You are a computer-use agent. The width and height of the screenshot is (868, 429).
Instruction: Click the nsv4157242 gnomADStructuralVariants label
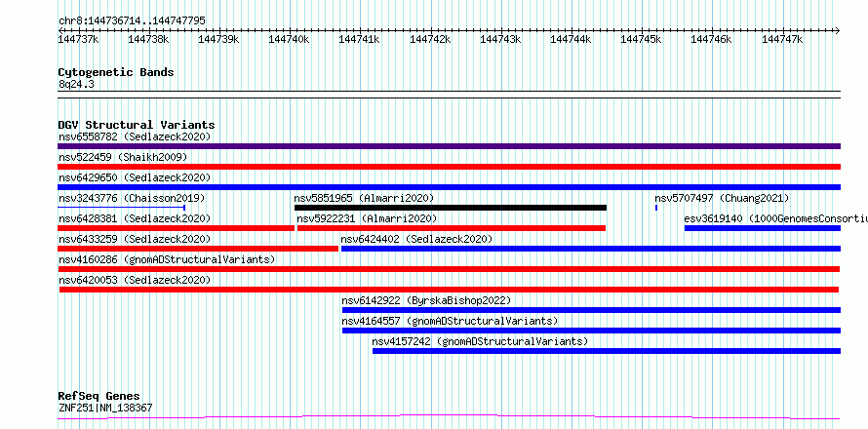click(x=480, y=341)
